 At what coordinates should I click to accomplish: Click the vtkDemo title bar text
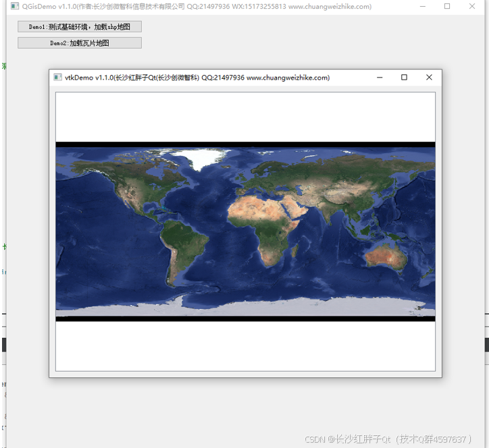197,78
